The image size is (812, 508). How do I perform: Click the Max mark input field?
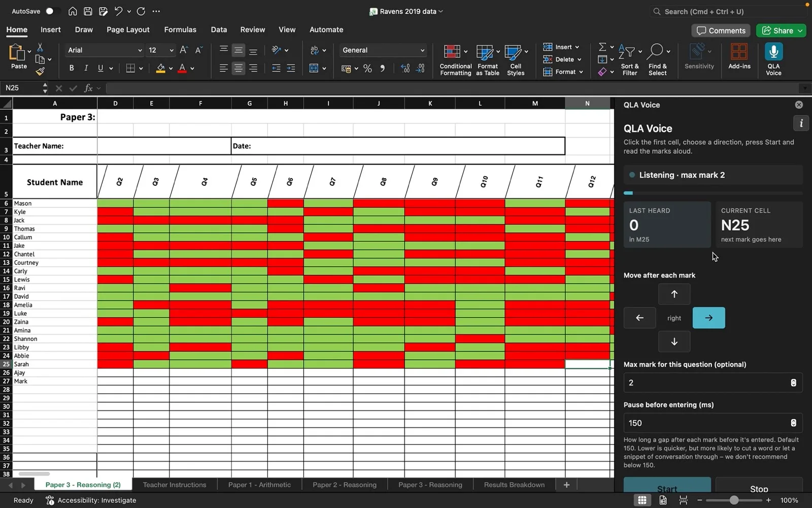[x=713, y=383]
